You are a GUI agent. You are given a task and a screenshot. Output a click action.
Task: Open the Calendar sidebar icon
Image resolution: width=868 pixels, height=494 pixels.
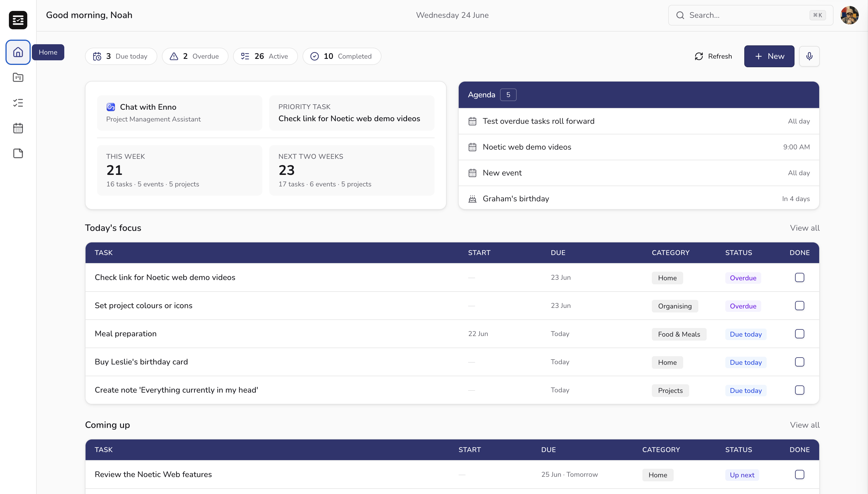[x=18, y=128]
